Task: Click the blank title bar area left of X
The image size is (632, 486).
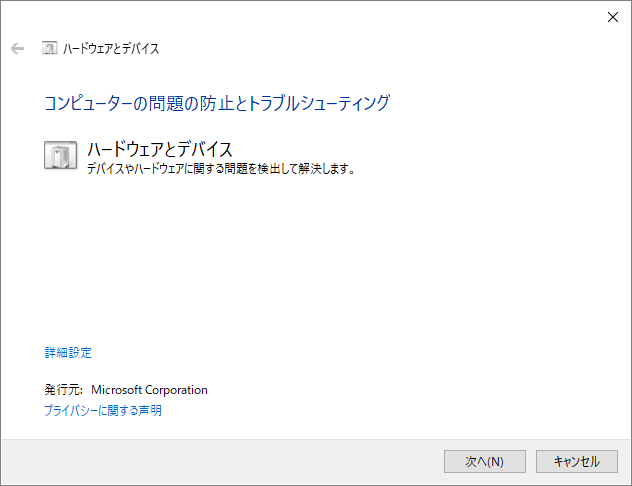Action: (350, 16)
